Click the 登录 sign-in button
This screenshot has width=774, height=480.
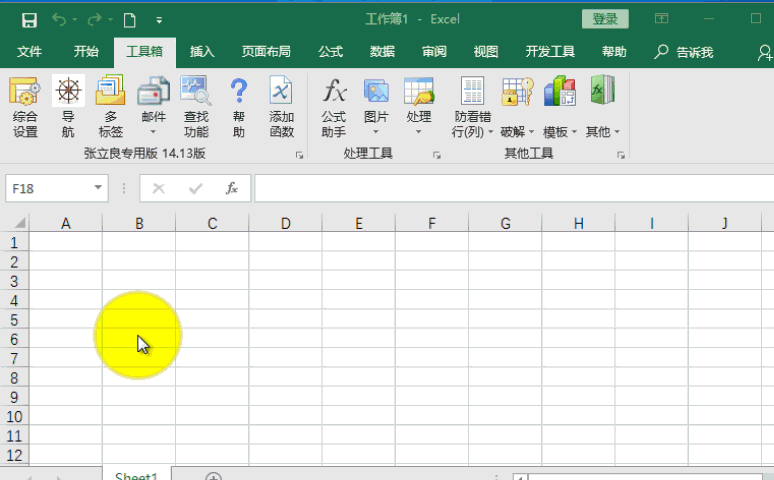pyautogui.click(x=605, y=19)
